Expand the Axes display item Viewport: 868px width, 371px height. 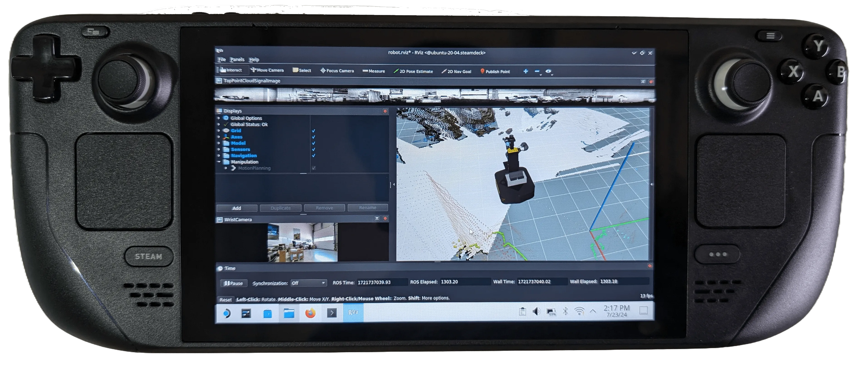(219, 137)
